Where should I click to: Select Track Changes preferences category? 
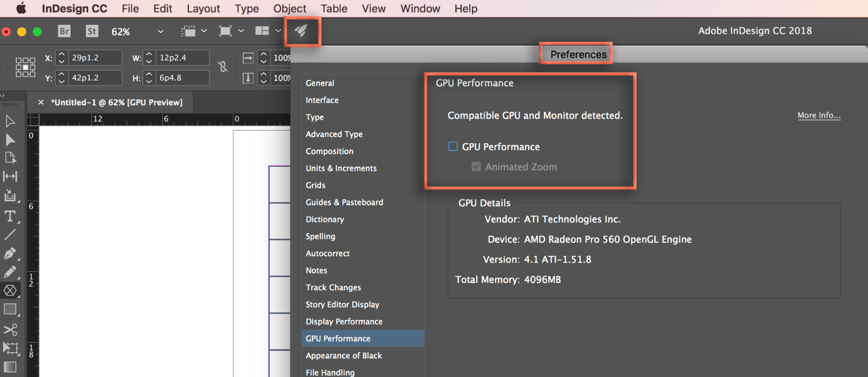coord(333,287)
